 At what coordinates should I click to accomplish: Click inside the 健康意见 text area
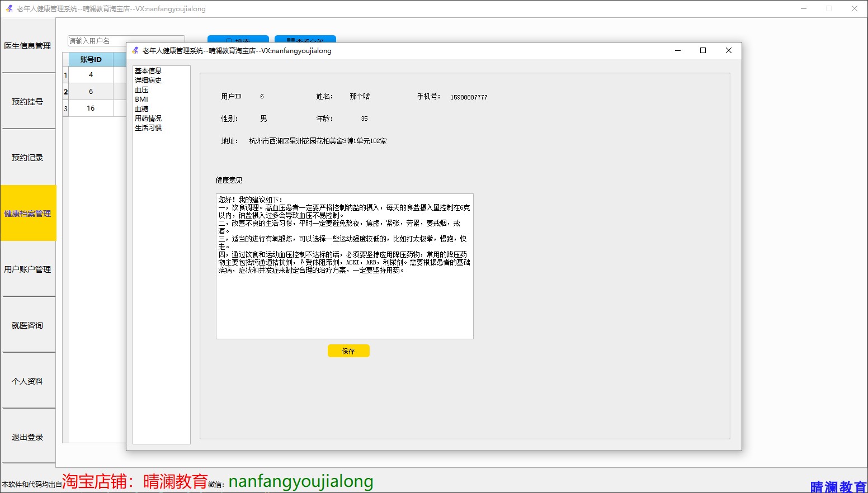(x=345, y=266)
